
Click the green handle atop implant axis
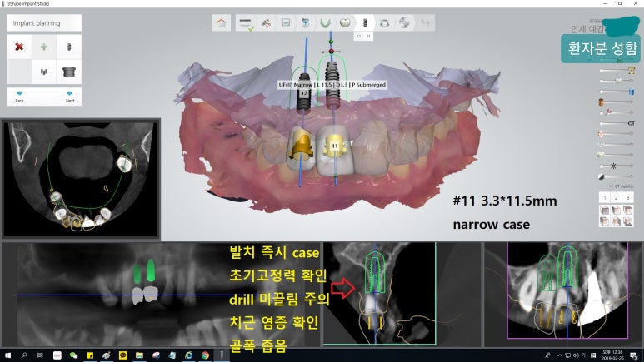331,42
